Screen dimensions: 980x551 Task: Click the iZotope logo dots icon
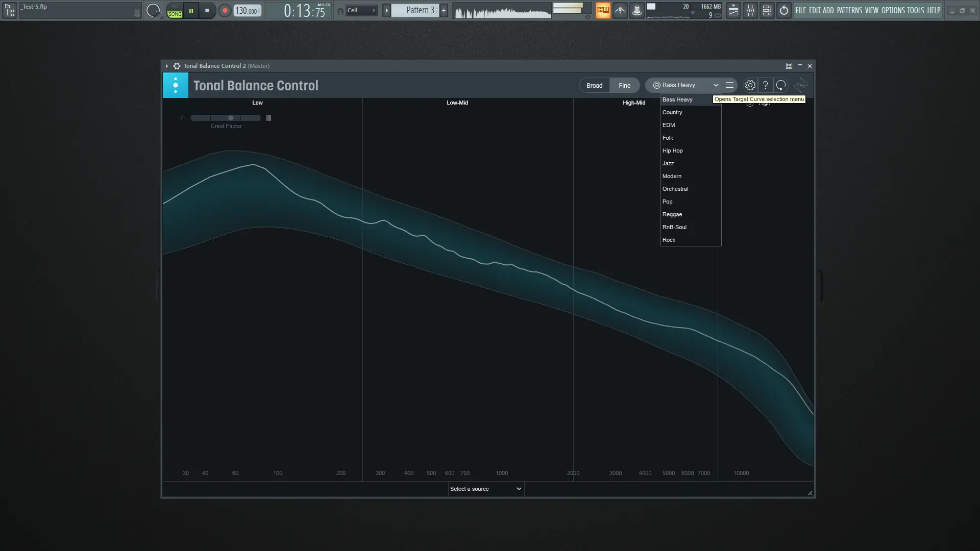[175, 85]
